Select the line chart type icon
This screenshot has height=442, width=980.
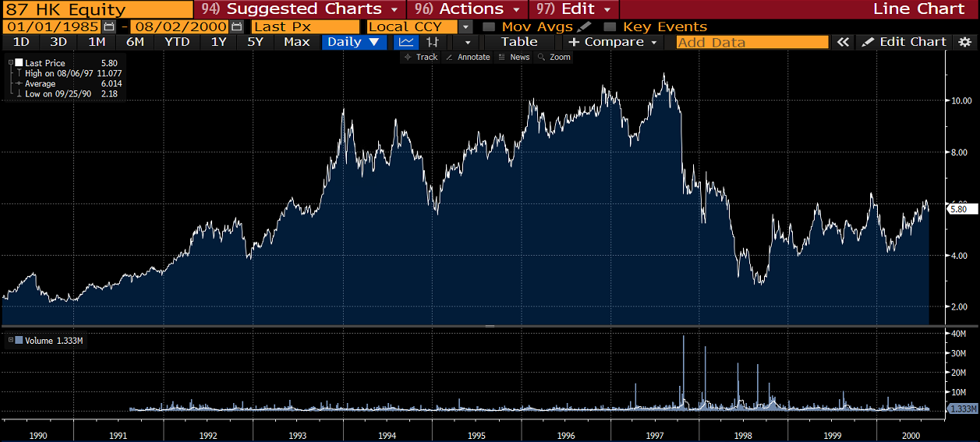(x=405, y=42)
